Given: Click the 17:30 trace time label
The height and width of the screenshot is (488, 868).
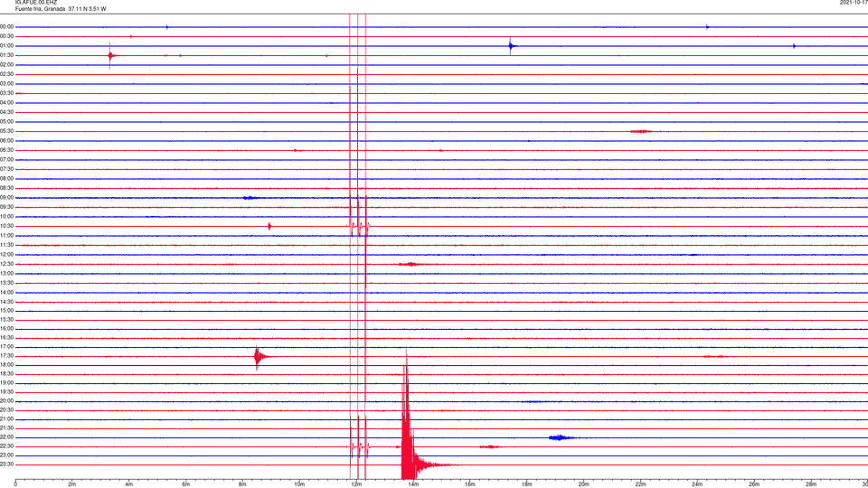Looking at the screenshot, I should pyautogui.click(x=6, y=356).
